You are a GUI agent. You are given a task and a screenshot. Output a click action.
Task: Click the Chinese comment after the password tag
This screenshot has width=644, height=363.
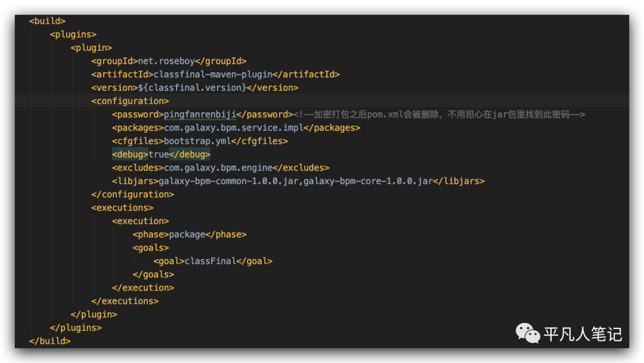[x=439, y=114]
